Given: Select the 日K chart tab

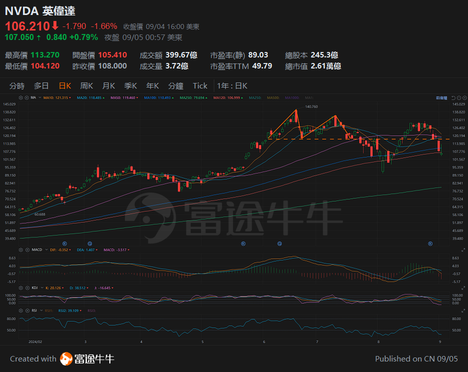Looking at the screenshot, I should pos(65,86).
